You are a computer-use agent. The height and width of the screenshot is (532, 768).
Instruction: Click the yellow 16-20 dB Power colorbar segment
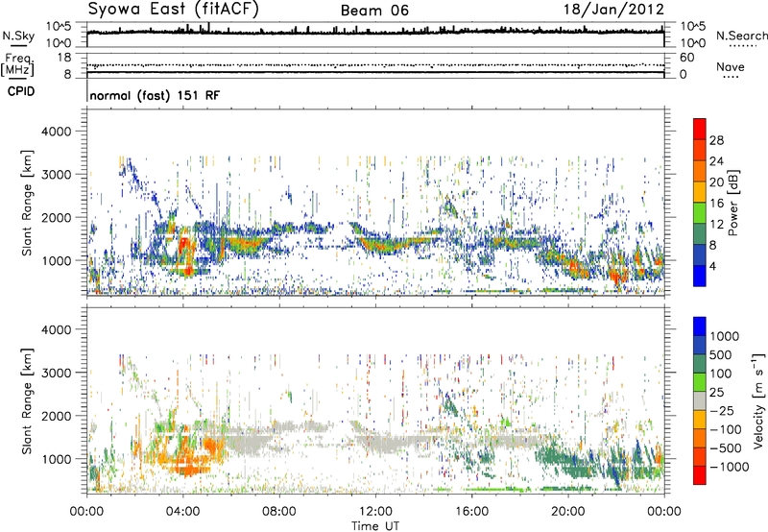click(700, 192)
